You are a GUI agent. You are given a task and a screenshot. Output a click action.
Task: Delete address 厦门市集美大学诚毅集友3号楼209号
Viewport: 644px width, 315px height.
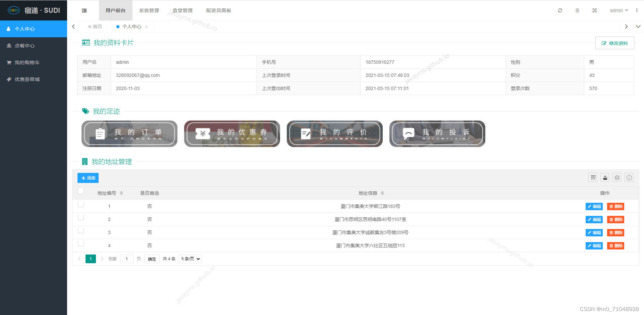pyautogui.click(x=615, y=233)
